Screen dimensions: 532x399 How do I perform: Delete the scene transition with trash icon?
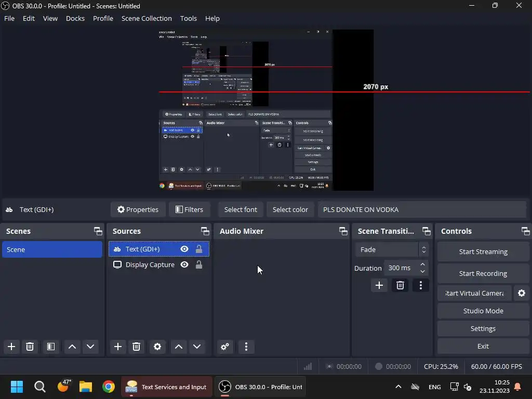[400, 285]
